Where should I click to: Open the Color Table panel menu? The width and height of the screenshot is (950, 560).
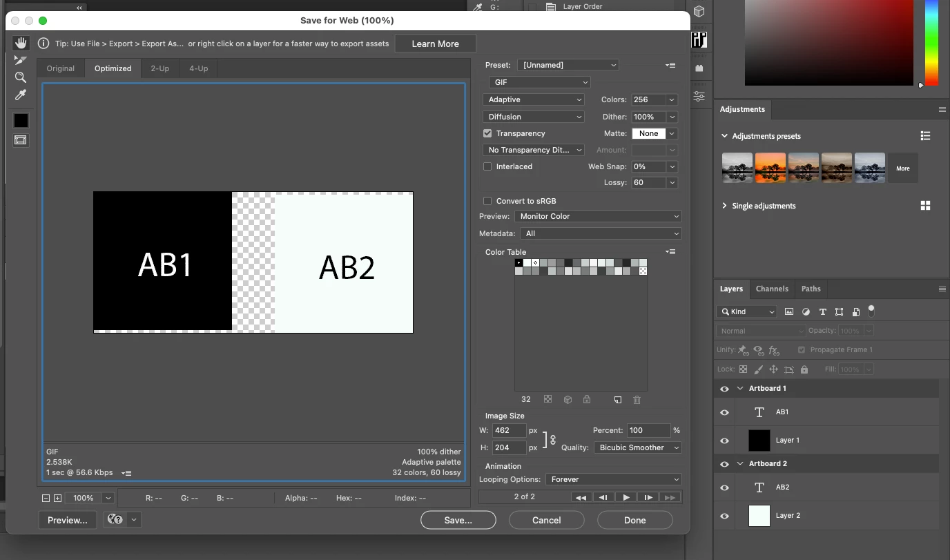click(x=670, y=252)
